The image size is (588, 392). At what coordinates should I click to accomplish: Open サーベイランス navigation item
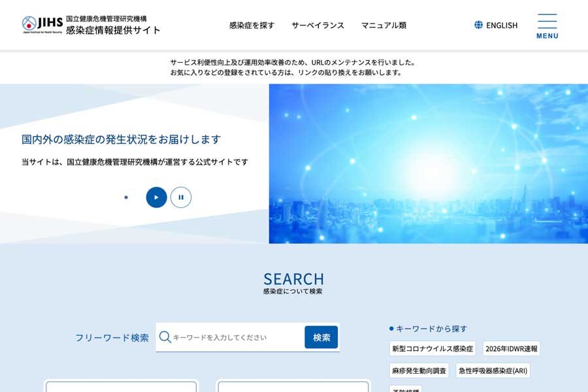click(318, 25)
